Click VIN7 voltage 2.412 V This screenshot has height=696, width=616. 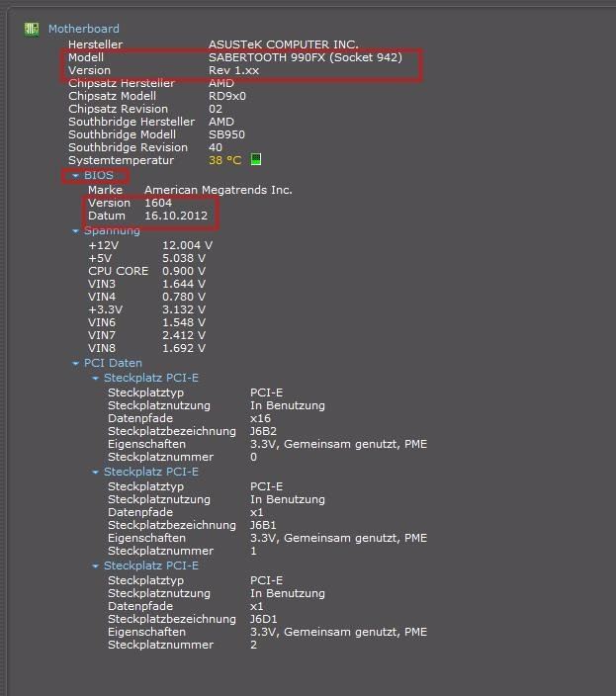184,335
